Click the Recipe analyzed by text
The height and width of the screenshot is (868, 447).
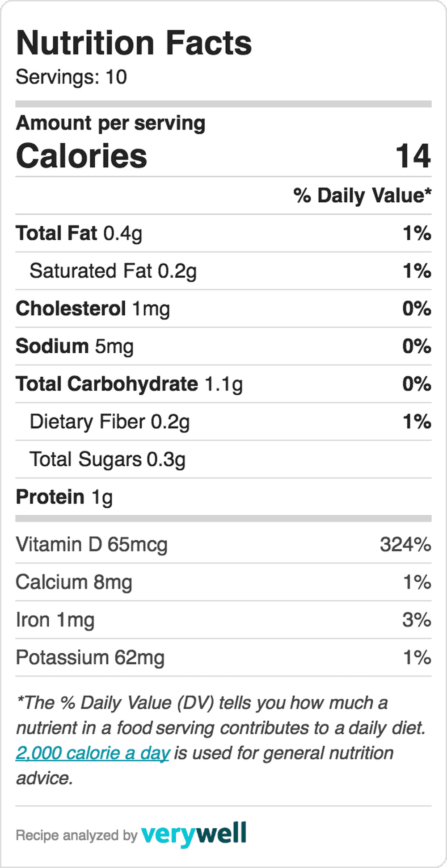pos(76,835)
